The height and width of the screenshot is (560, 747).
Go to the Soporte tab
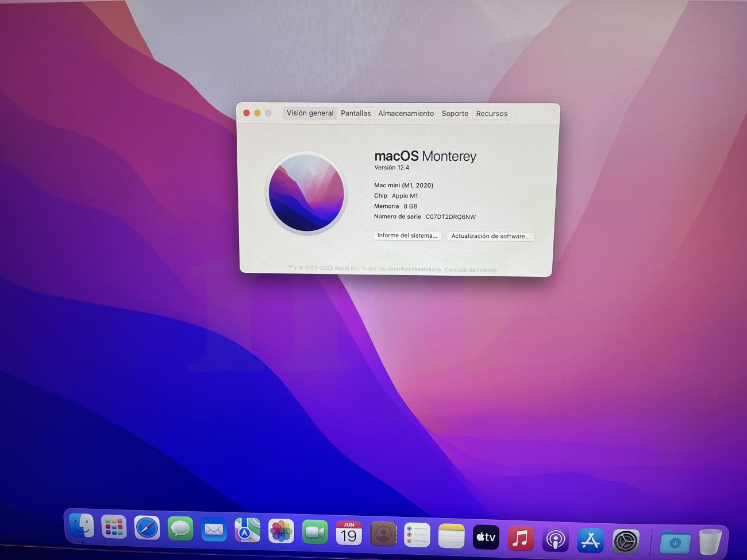455,114
